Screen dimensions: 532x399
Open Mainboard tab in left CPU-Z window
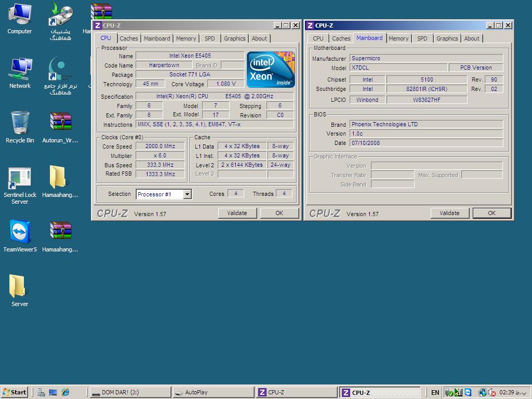[157, 38]
